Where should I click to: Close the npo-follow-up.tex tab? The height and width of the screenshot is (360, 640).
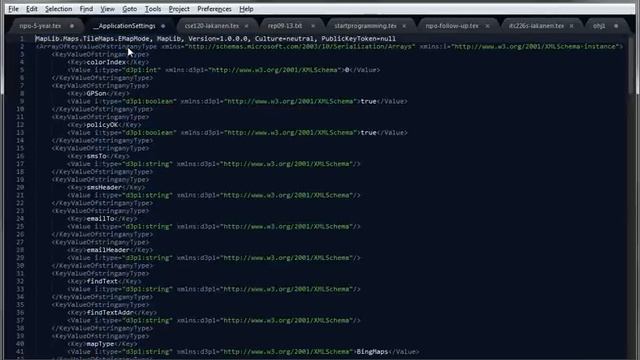pos(487,26)
